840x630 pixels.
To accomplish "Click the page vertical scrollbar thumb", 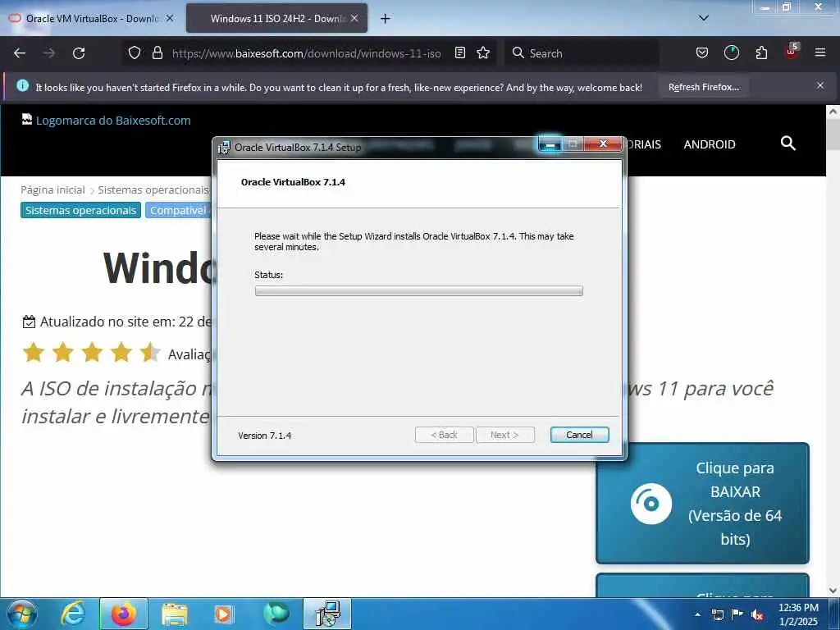I will tap(833, 134).
